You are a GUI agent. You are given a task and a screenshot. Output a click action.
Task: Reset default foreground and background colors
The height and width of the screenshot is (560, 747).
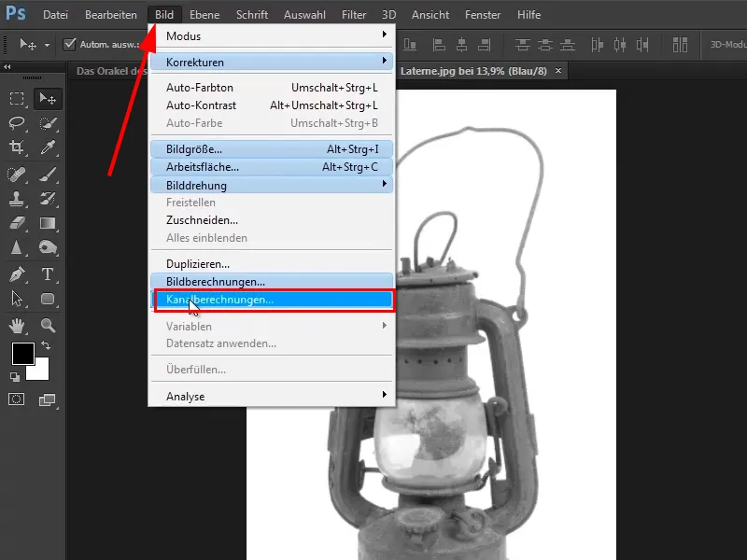(x=15, y=377)
